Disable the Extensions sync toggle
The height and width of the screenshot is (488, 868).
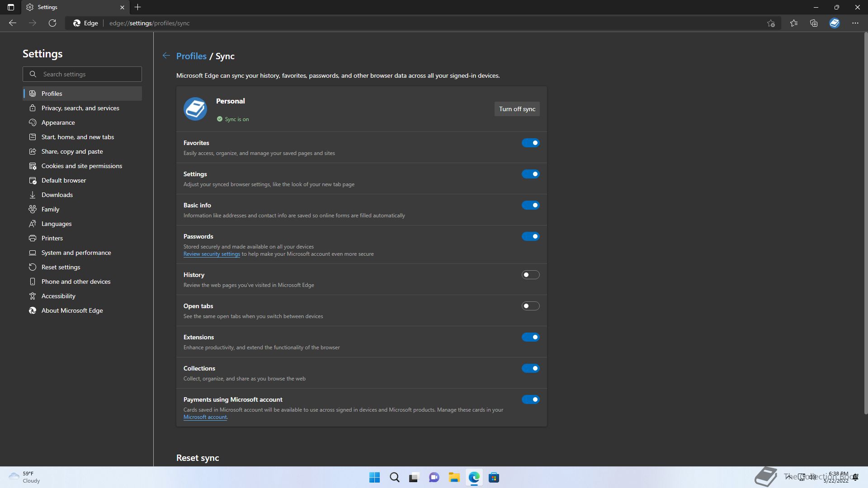(530, 337)
